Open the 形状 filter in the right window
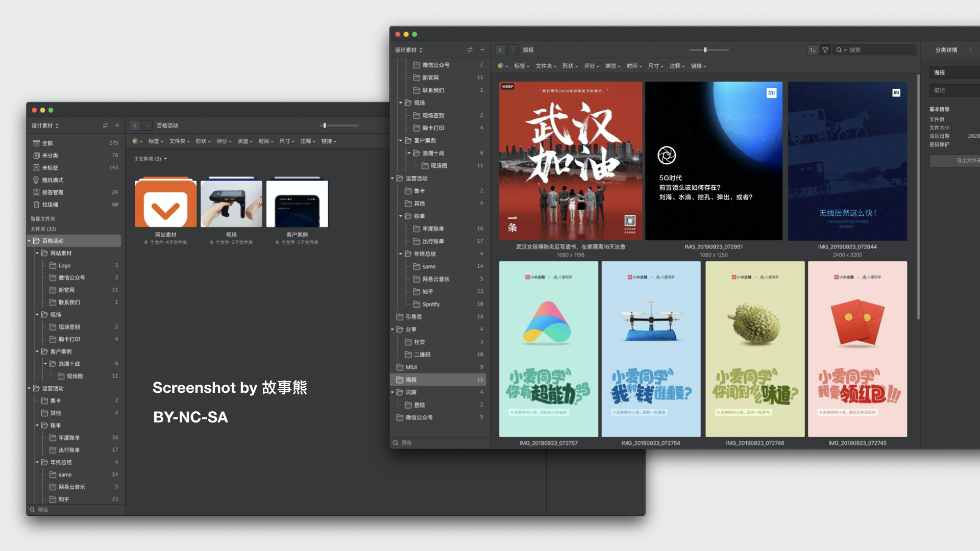Image resolution: width=980 pixels, height=551 pixels. pos(570,66)
